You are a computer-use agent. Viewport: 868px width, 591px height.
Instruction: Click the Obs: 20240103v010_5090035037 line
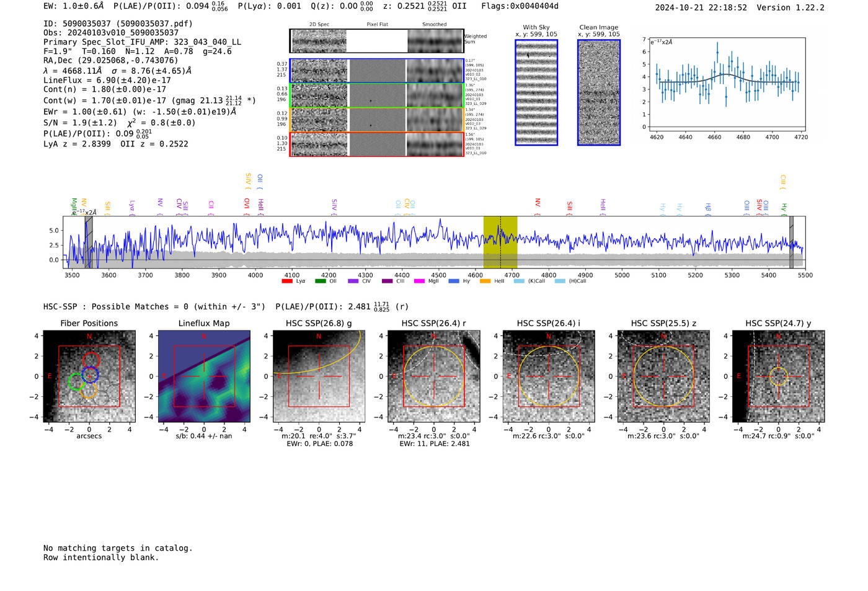[x=111, y=33]
